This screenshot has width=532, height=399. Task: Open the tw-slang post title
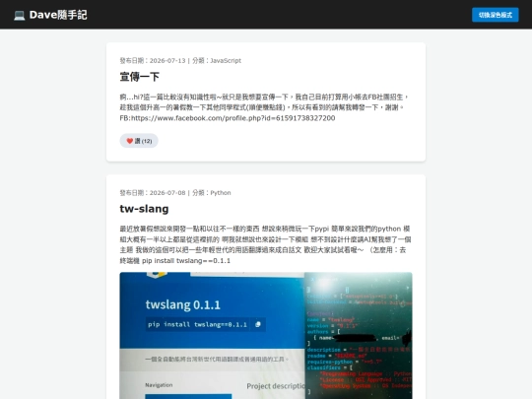click(144, 209)
